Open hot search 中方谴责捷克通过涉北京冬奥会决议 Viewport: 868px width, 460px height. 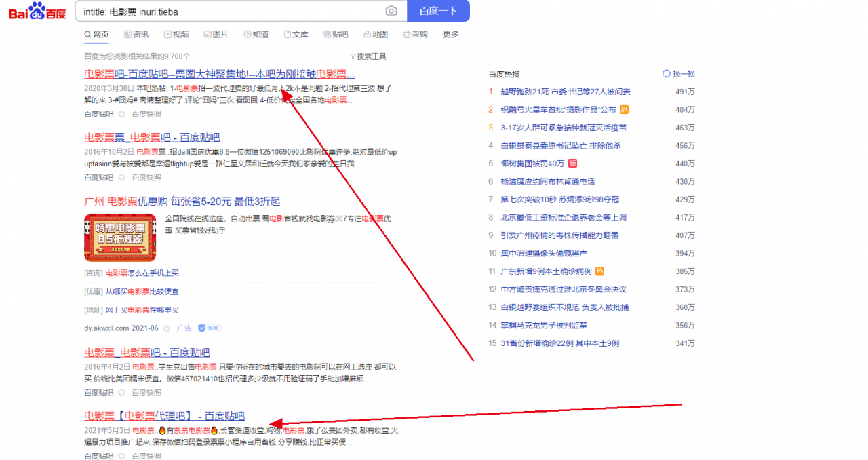tap(564, 290)
